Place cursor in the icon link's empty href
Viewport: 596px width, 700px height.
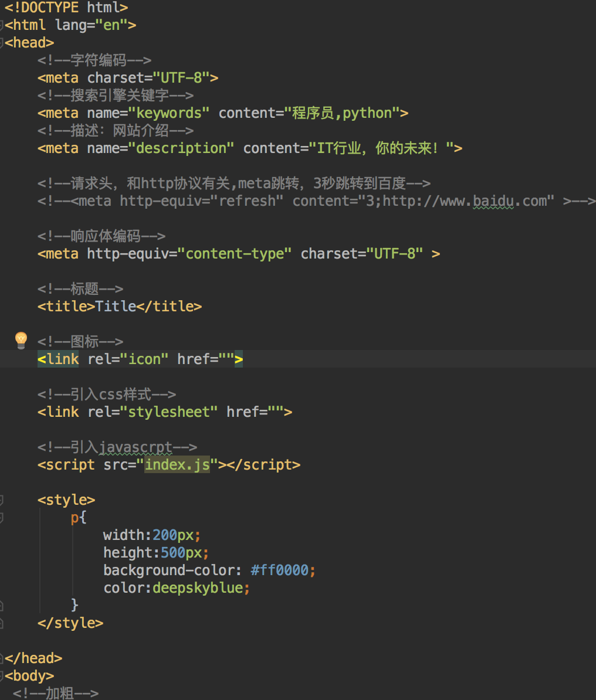pyautogui.click(x=226, y=359)
